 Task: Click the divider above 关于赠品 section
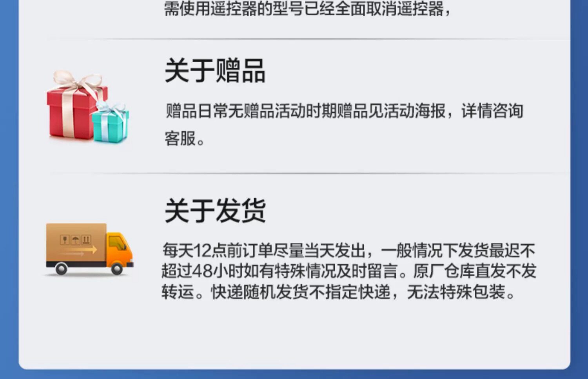click(x=310, y=39)
